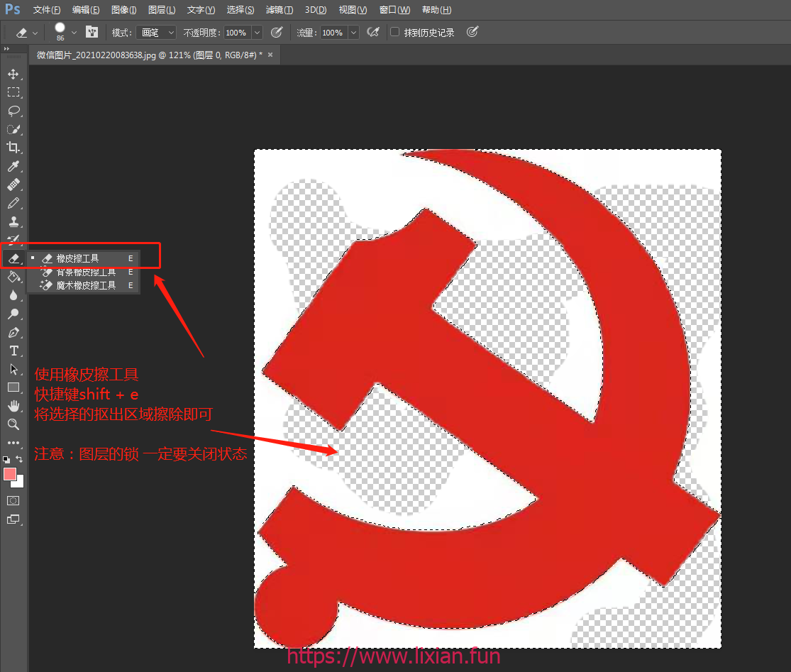Expand the 不透明度 100% dropdown arrow
Image resolution: width=791 pixels, height=672 pixels.
(257, 33)
